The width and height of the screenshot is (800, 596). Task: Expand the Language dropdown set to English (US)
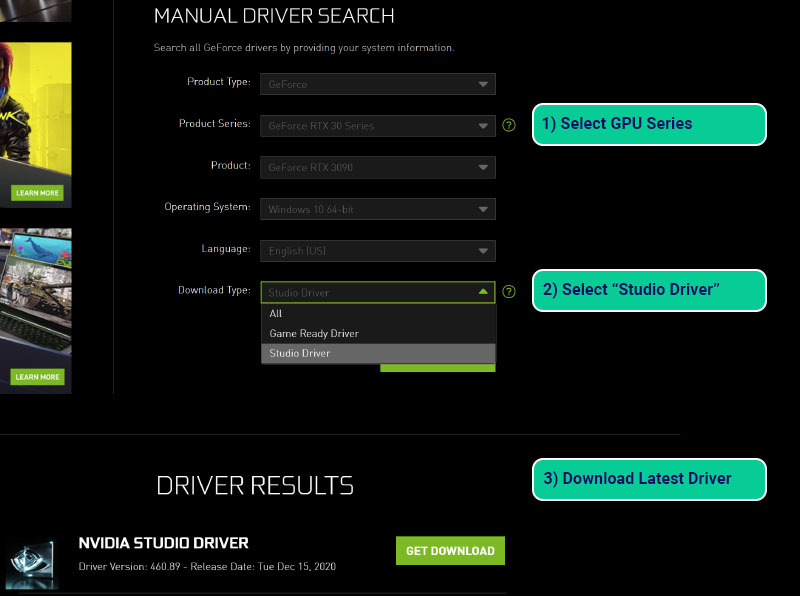378,250
